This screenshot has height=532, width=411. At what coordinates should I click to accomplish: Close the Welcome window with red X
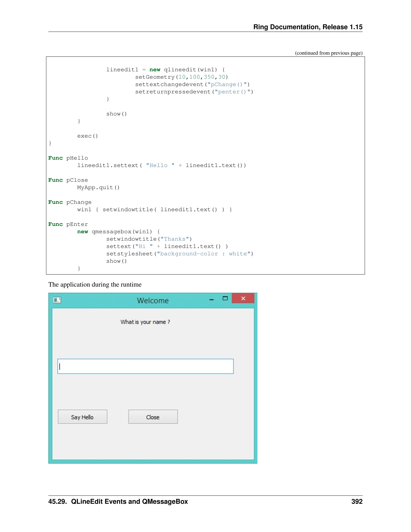243,298
